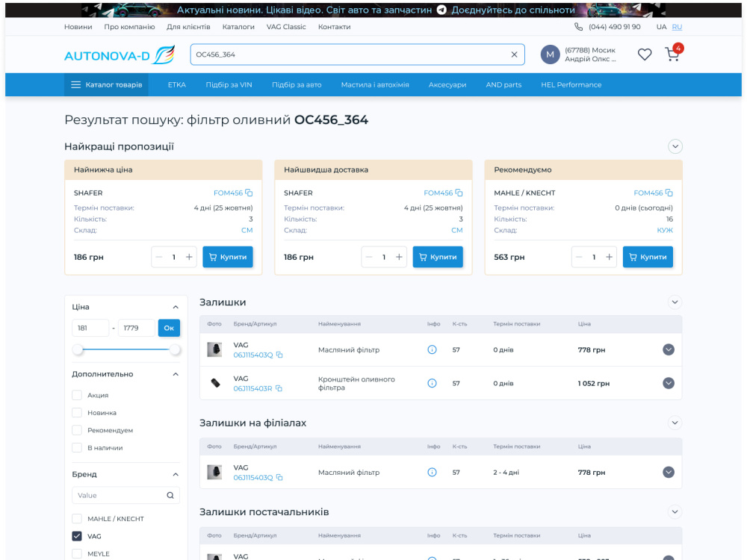Check the MEYLE brand checkbox

[x=77, y=554]
